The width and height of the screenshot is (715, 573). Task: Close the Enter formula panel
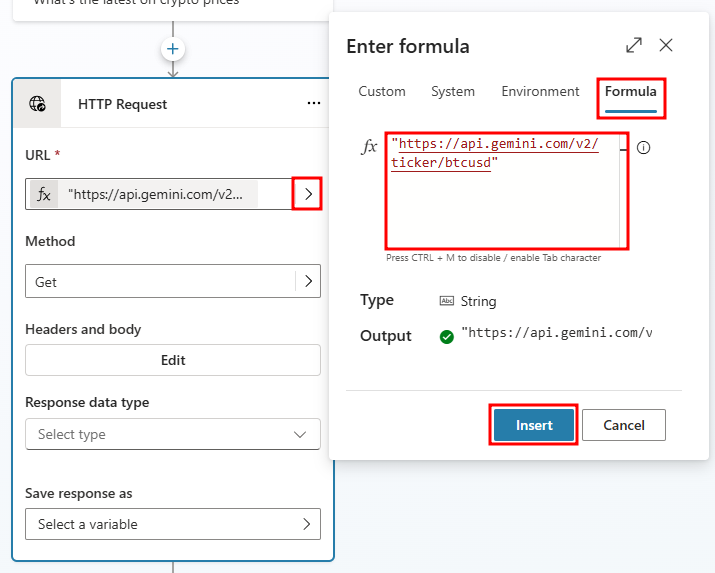pyautogui.click(x=666, y=45)
